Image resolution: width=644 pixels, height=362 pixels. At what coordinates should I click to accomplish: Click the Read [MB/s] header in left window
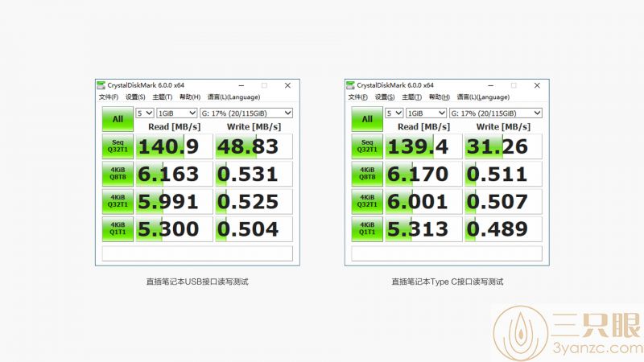[174, 126]
